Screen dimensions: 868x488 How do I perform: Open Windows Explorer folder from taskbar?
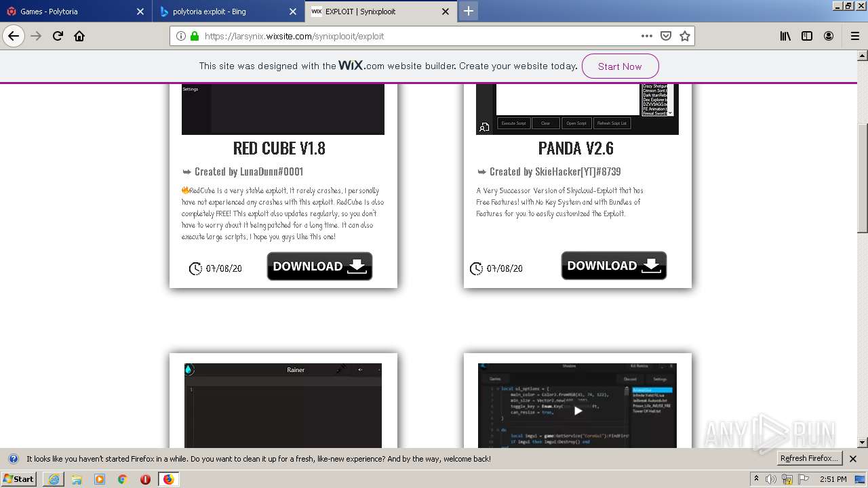(x=77, y=479)
